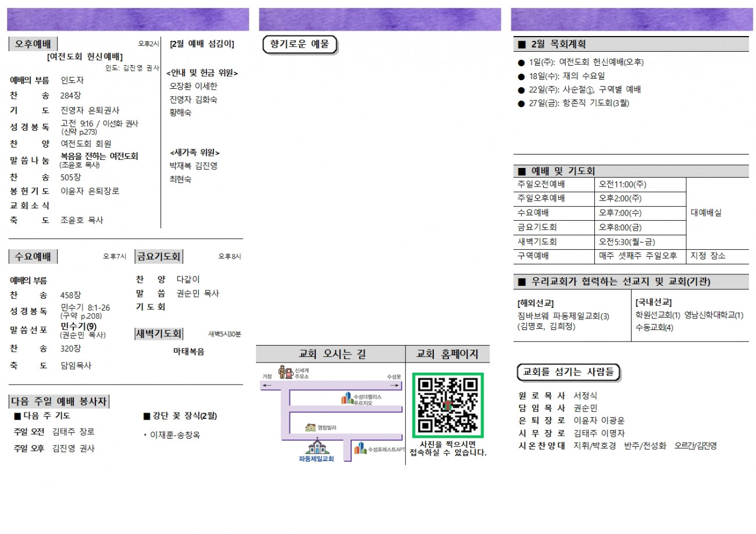Click the 파동제일교회 church building icon
This screenshot has width=756, height=534.
(x=317, y=447)
